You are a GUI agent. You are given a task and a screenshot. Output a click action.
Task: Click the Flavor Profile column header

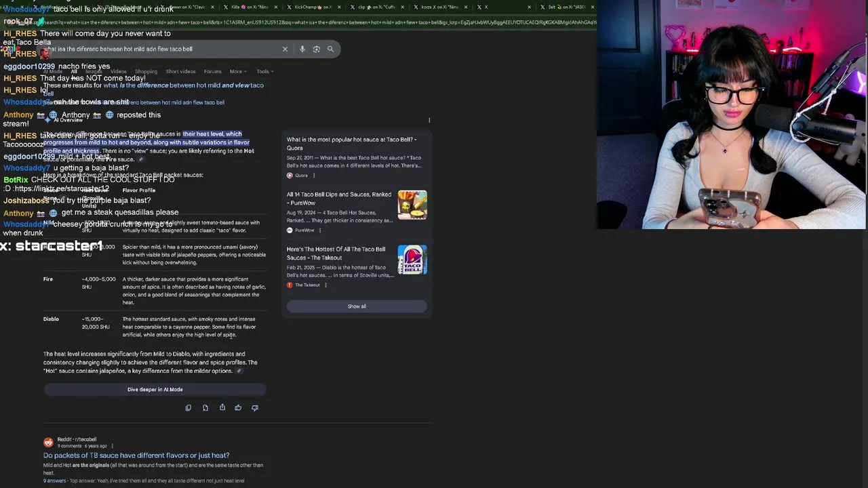coord(139,190)
